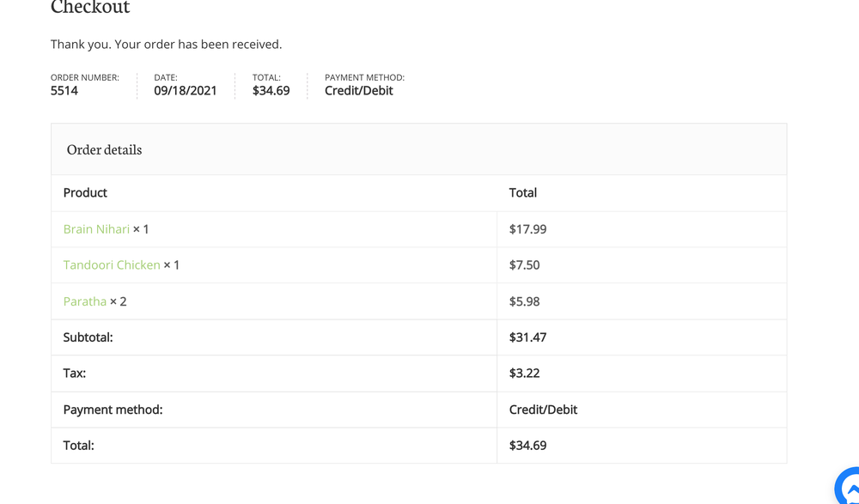The width and height of the screenshot is (859, 504).
Task: Click the Checkout page heading
Action: point(90,8)
